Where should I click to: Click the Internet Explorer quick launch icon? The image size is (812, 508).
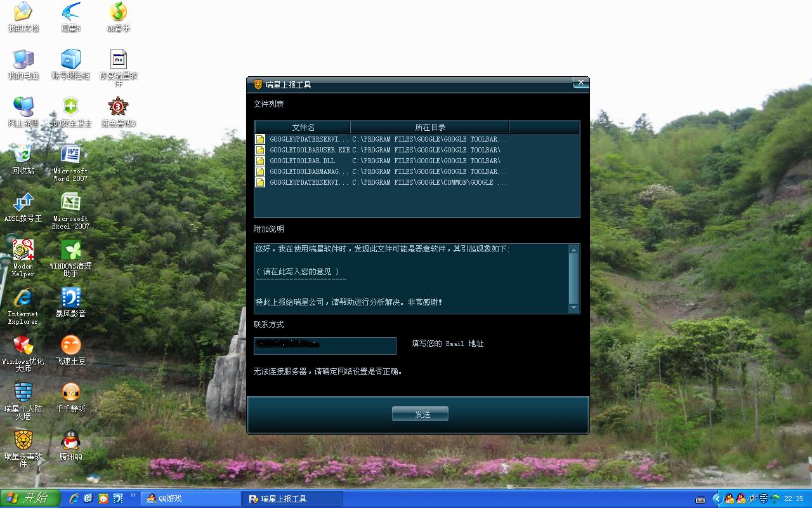[x=74, y=498]
